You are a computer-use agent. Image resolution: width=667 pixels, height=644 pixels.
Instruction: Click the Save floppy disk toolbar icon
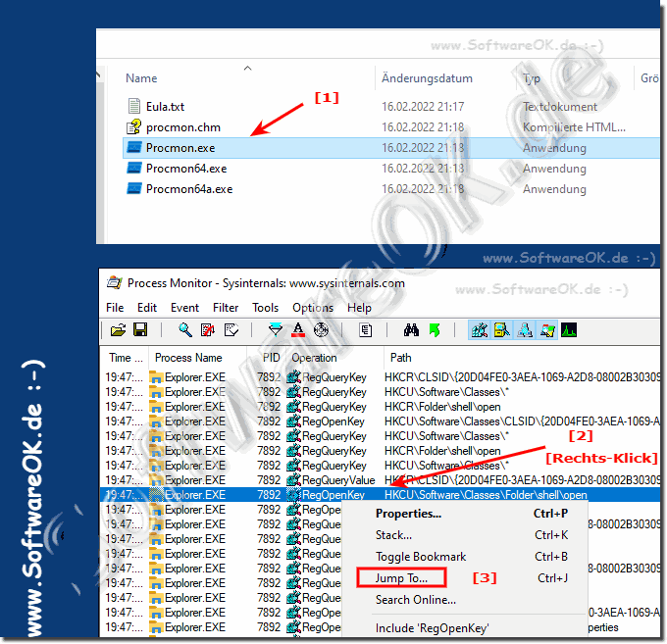pos(140,330)
